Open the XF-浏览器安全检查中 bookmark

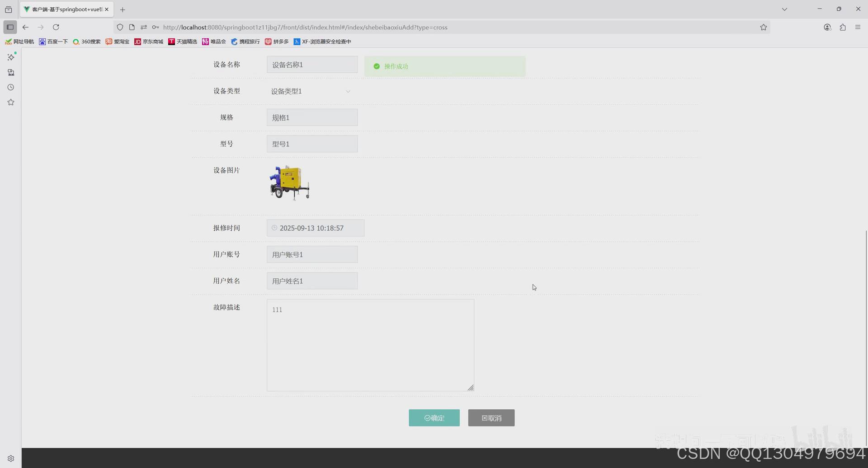[322, 42]
